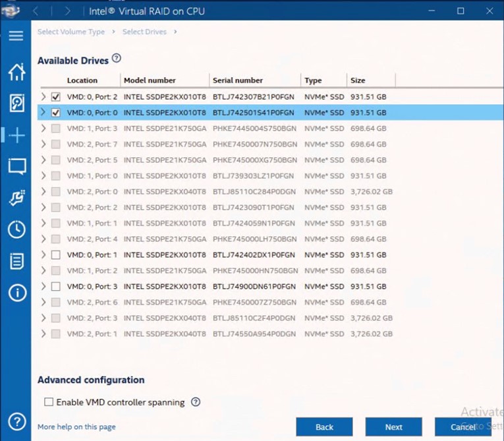Click serial PHKE745000HN750BGN

pyautogui.click(x=255, y=270)
